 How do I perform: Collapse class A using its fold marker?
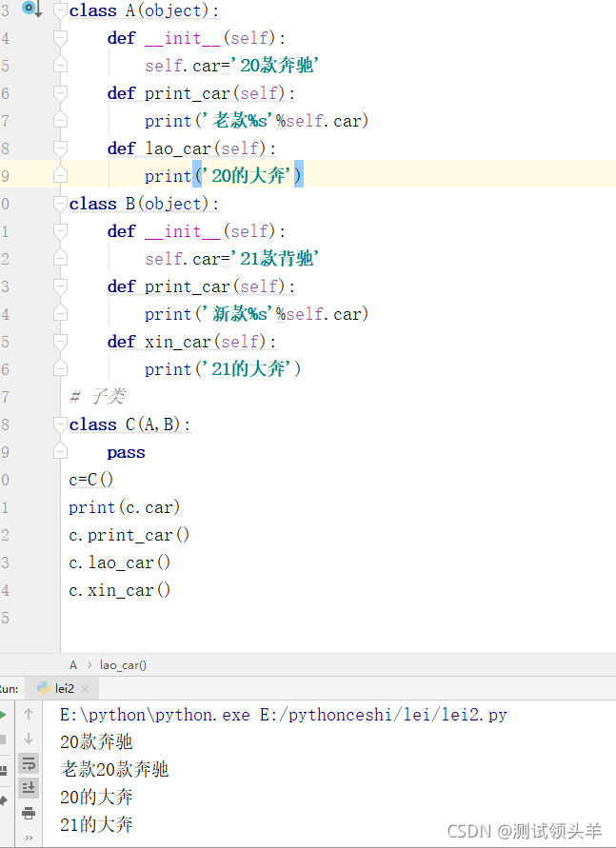click(x=61, y=11)
